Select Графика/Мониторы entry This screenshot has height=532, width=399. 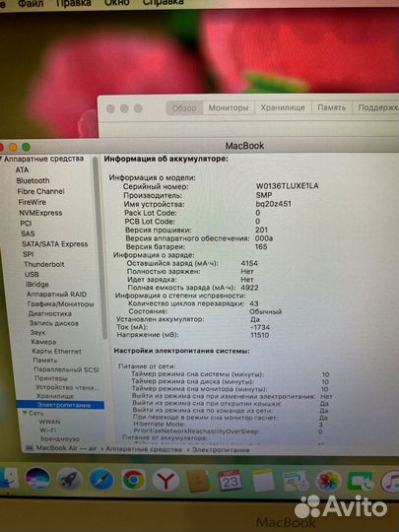(x=60, y=304)
